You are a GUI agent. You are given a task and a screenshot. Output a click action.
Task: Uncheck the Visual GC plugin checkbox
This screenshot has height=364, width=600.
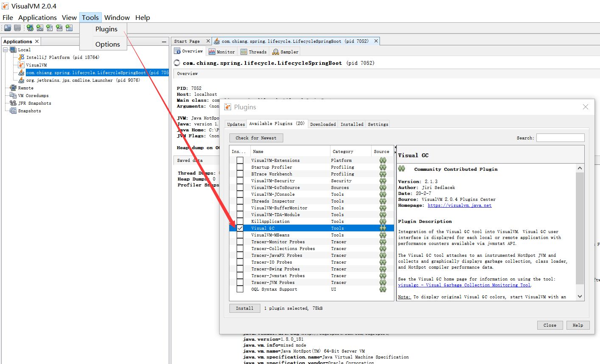point(240,228)
